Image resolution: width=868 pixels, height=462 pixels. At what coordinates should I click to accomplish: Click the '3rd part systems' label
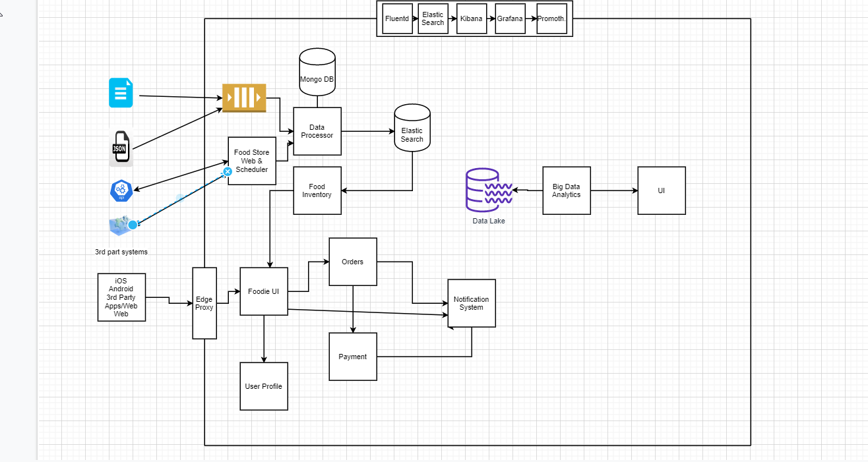[121, 252]
